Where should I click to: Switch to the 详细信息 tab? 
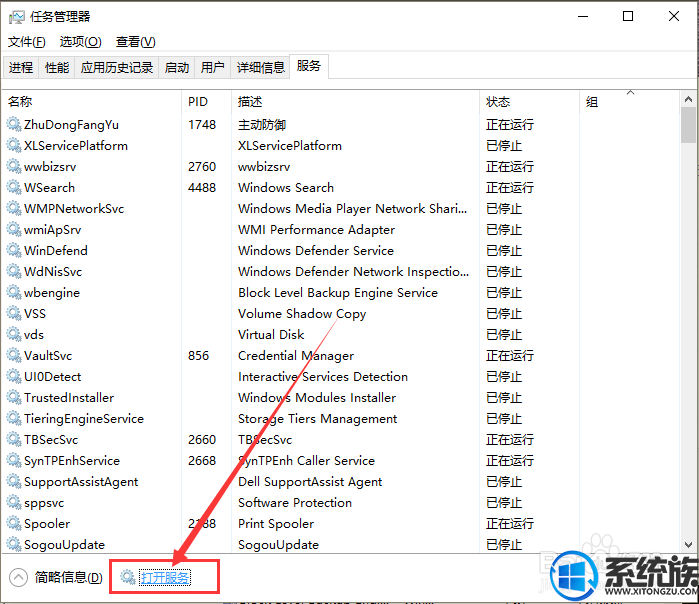click(x=260, y=68)
